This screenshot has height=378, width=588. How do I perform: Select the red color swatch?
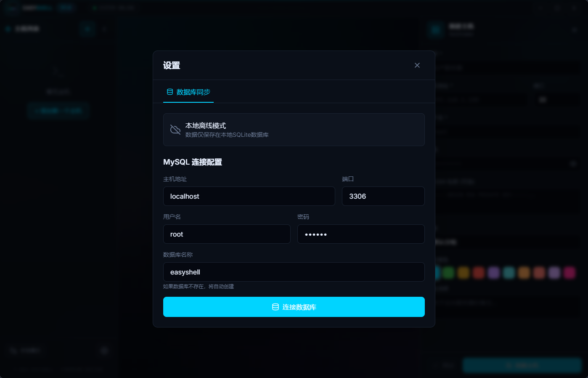coord(479,273)
